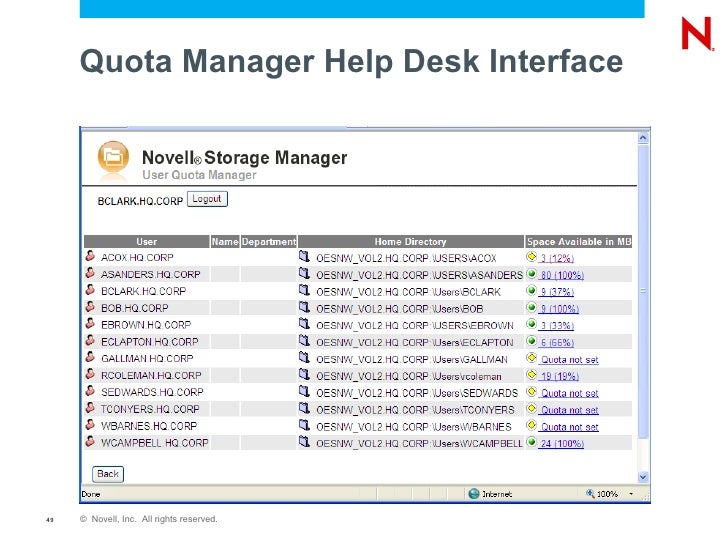Click the Novell Storage Manager logo icon
Viewport: 728px width, 546px height.
coord(113,158)
